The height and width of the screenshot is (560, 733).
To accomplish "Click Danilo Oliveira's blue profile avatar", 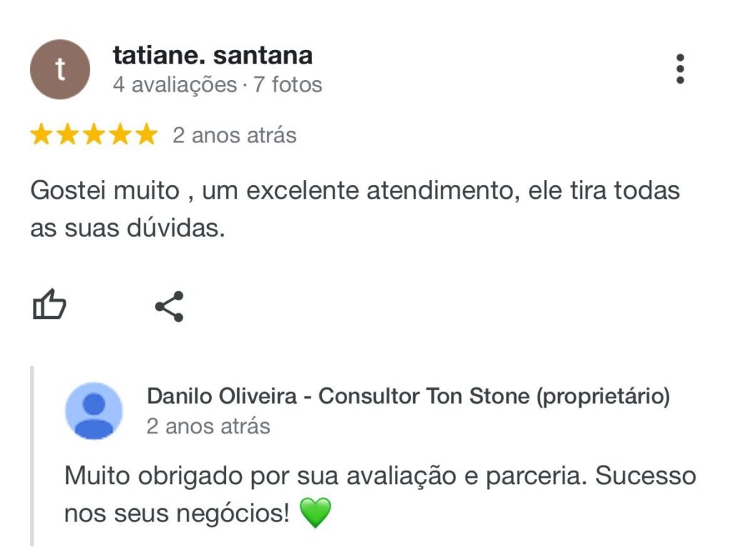I will 94,411.
